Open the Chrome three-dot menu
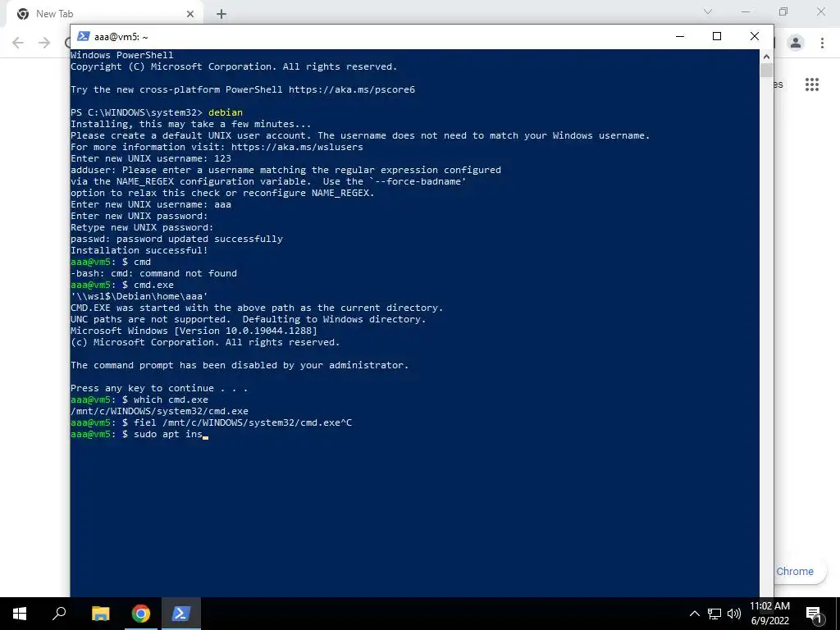The width and height of the screenshot is (840, 630). tap(822, 43)
